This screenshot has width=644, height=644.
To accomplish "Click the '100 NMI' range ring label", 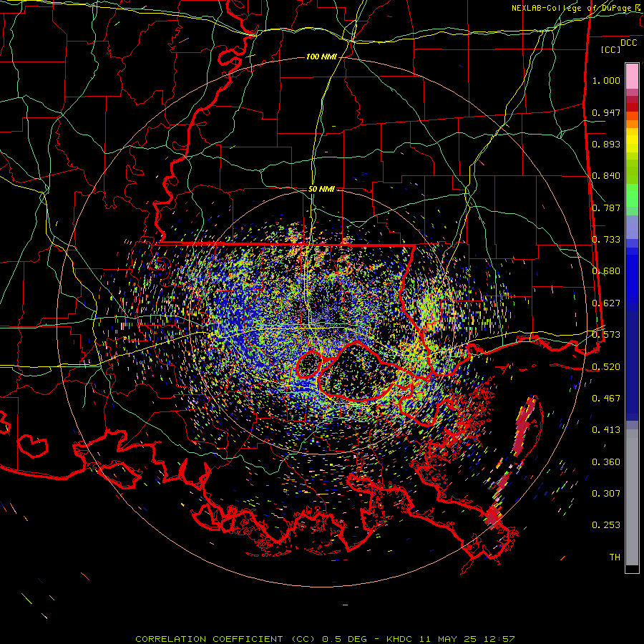I will [x=321, y=57].
